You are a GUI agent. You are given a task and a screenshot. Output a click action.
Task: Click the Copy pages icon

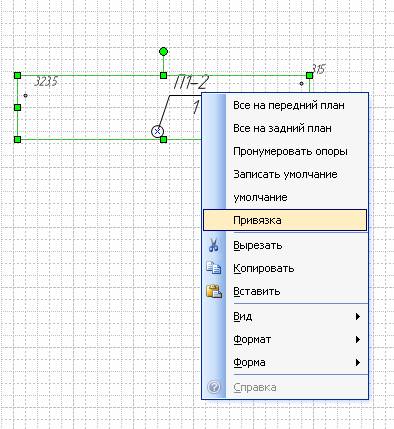point(213,268)
